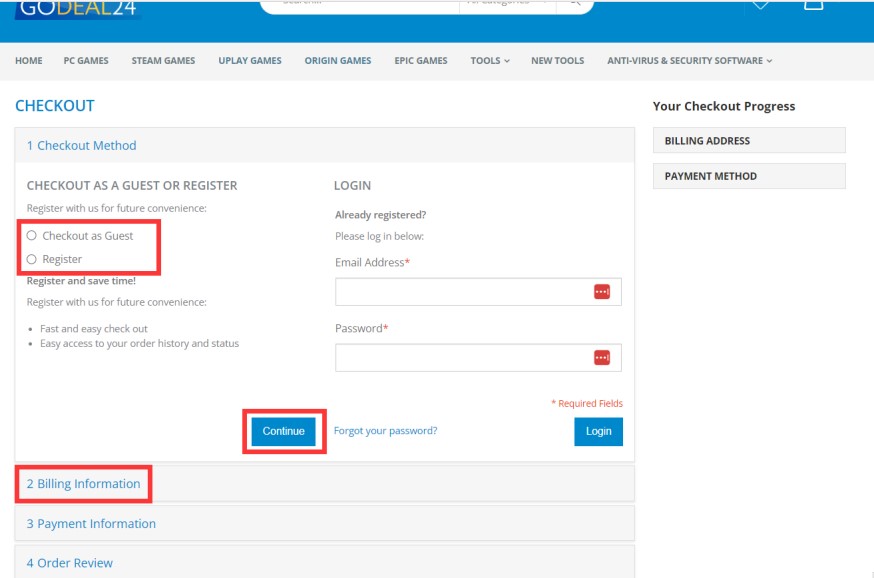
Task: Click the Login button
Action: pyautogui.click(x=598, y=431)
